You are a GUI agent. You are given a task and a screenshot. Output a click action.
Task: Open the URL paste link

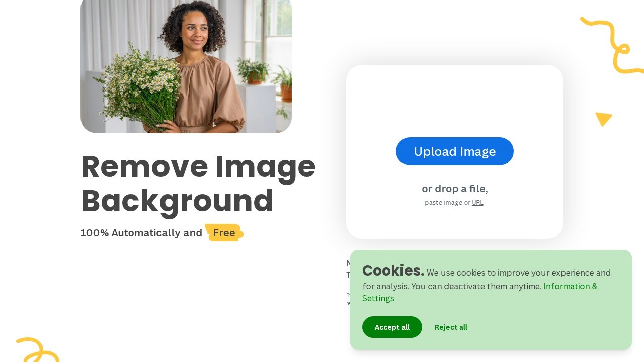pyautogui.click(x=477, y=203)
